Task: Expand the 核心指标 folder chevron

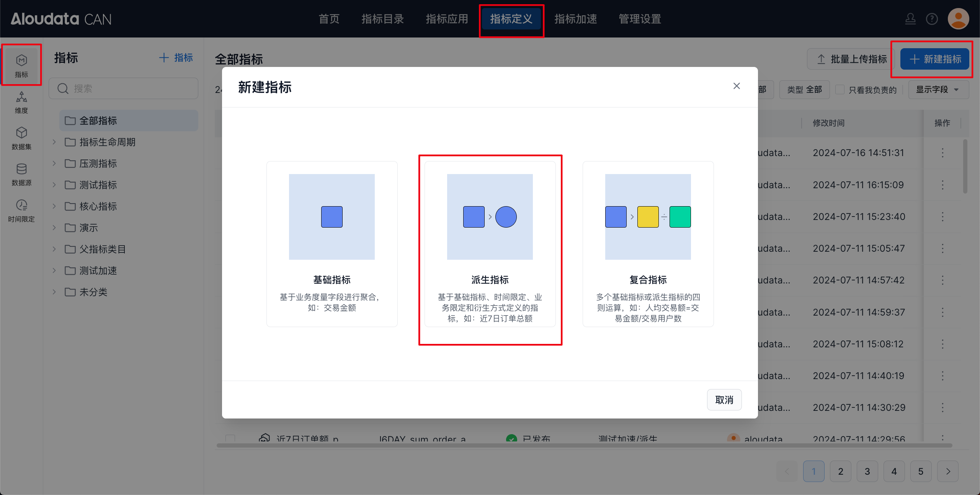Action: point(54,206)
